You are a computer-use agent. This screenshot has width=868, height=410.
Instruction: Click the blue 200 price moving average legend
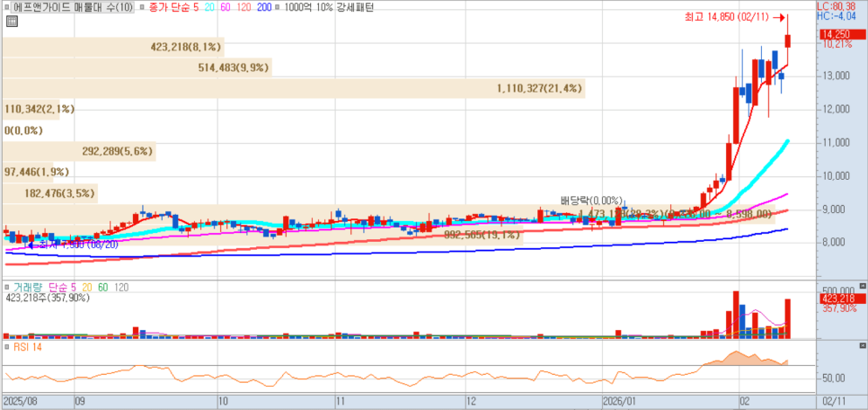click(264, 7)
